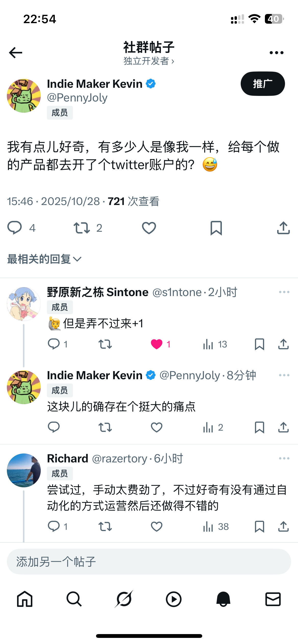The width and height of the screenshot is (298, 644).
Task: Unlike Sintone's reply with pink heart
Action: (157, 344)
